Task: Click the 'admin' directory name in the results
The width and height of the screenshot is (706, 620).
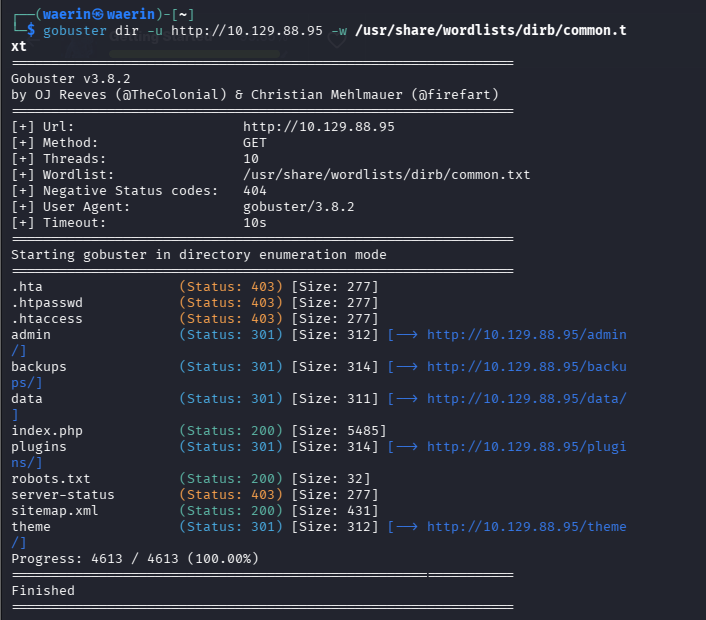Action: 31,335
